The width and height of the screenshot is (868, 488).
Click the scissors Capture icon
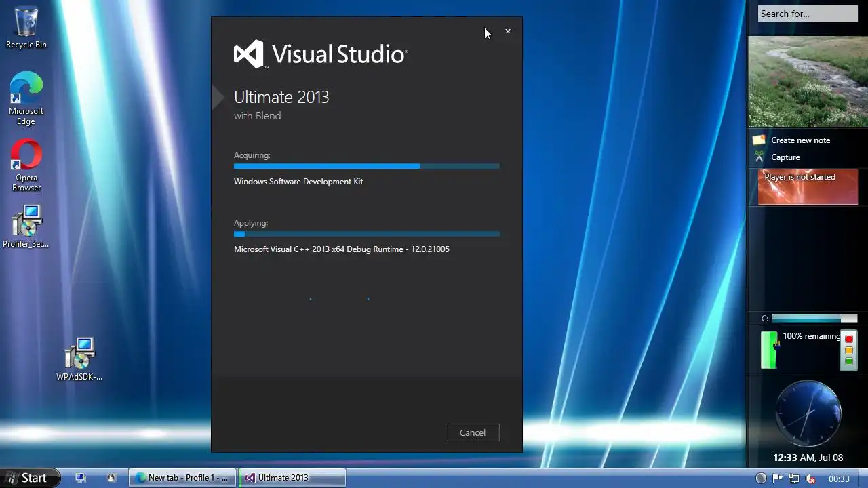[759, 157]
